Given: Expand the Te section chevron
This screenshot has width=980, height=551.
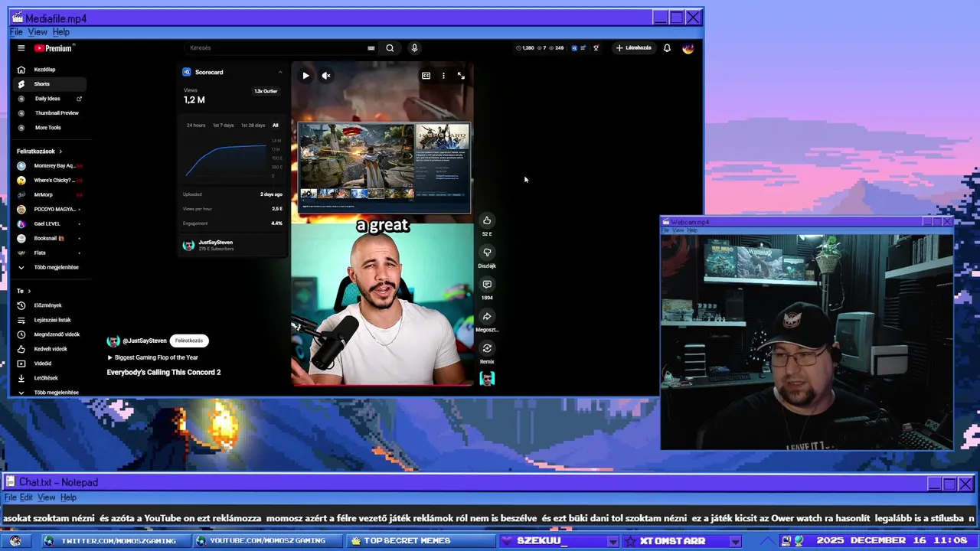Looking at the screenshot, I should point(30,292).
